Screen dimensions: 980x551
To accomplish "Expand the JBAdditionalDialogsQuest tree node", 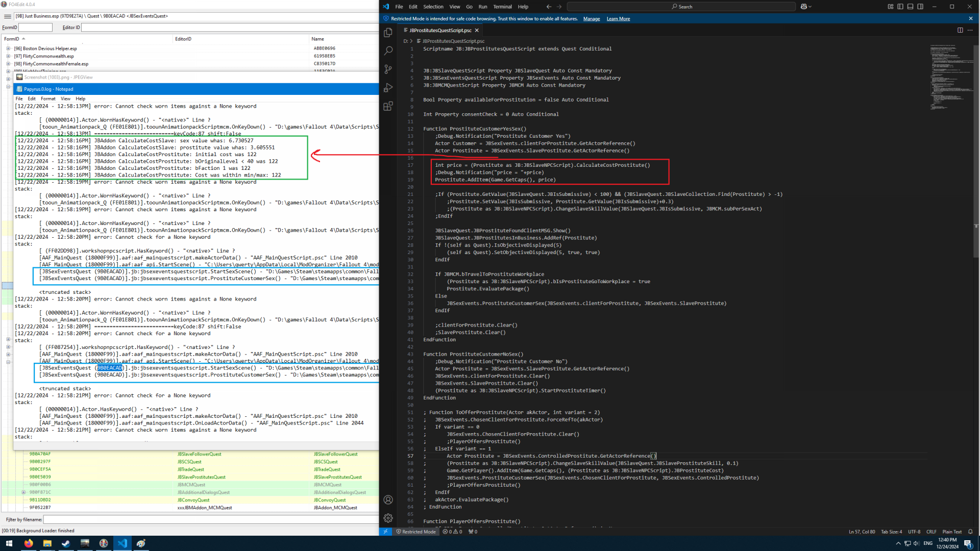I will 23,492.
